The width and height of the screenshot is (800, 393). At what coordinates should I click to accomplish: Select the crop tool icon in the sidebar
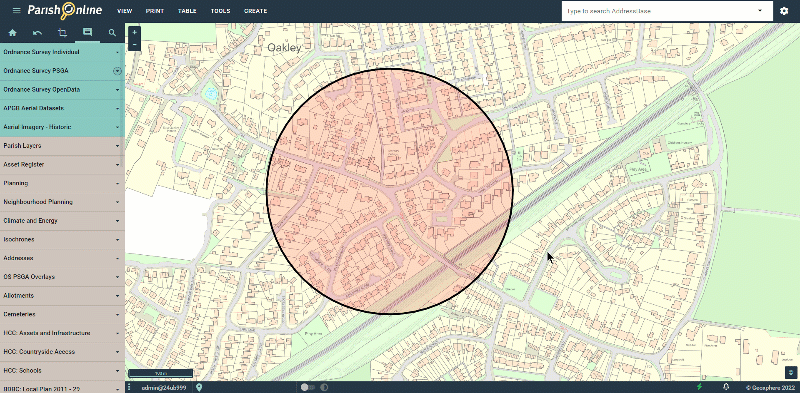(x=62, y=33)
